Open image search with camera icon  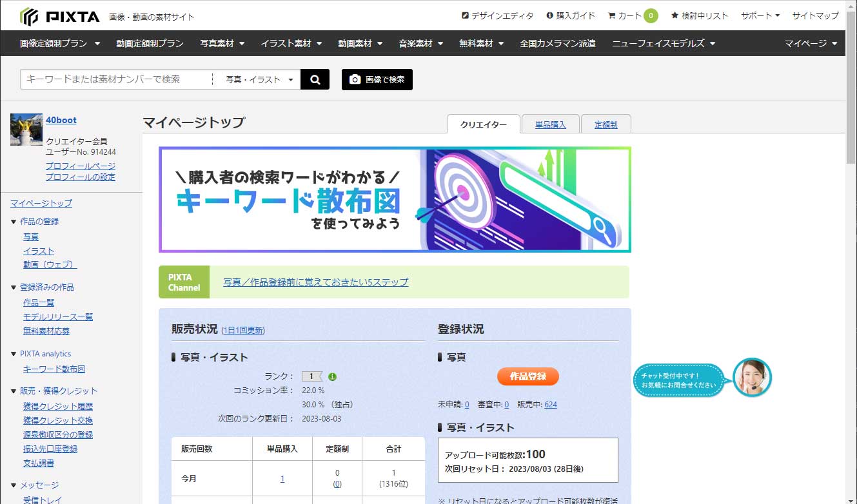(377, 79)
